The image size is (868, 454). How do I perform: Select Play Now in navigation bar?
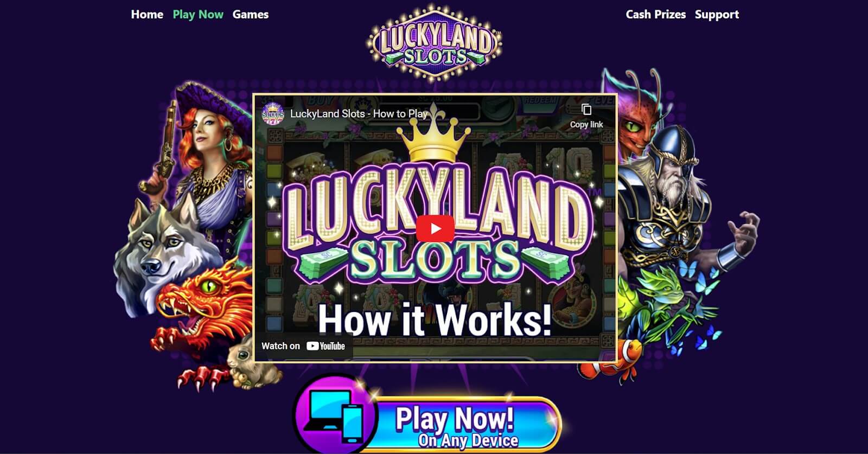tap(198, 15)
